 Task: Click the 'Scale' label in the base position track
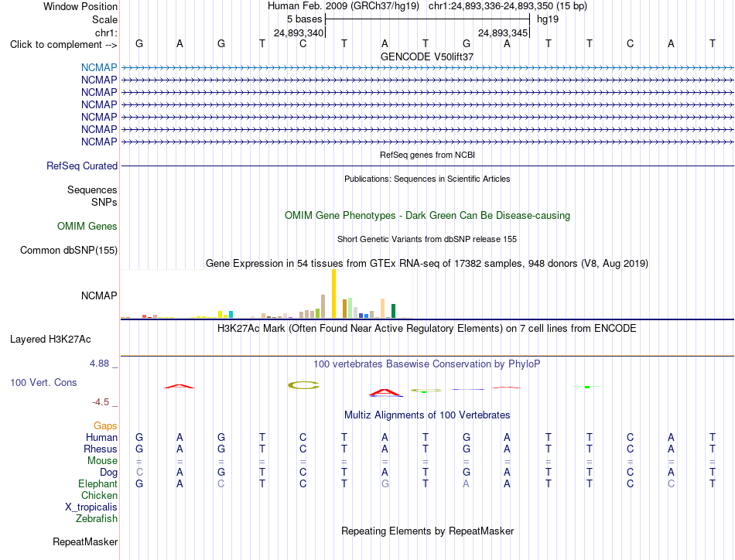104,19
